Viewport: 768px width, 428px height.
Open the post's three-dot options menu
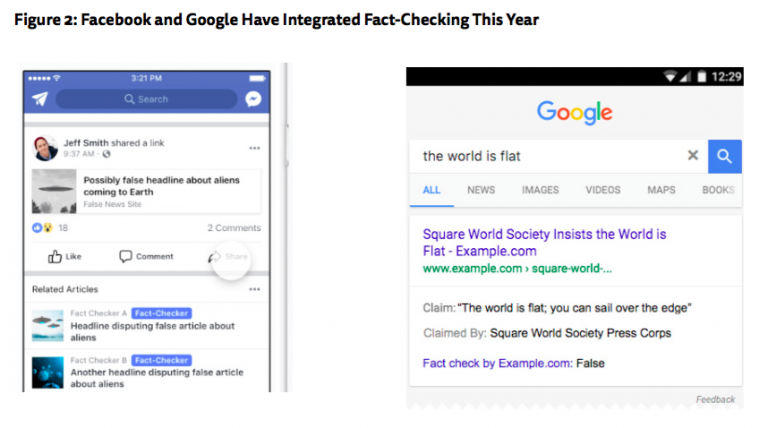tap(254, 148)
